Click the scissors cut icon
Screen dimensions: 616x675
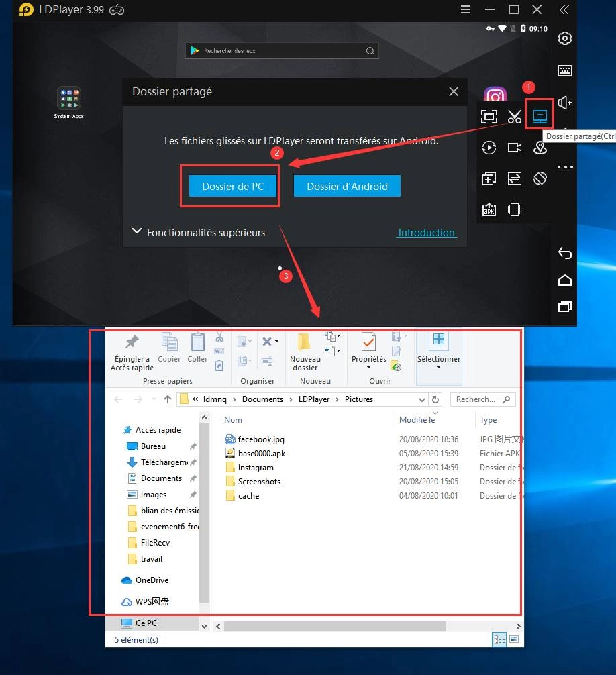click(515, 117)
